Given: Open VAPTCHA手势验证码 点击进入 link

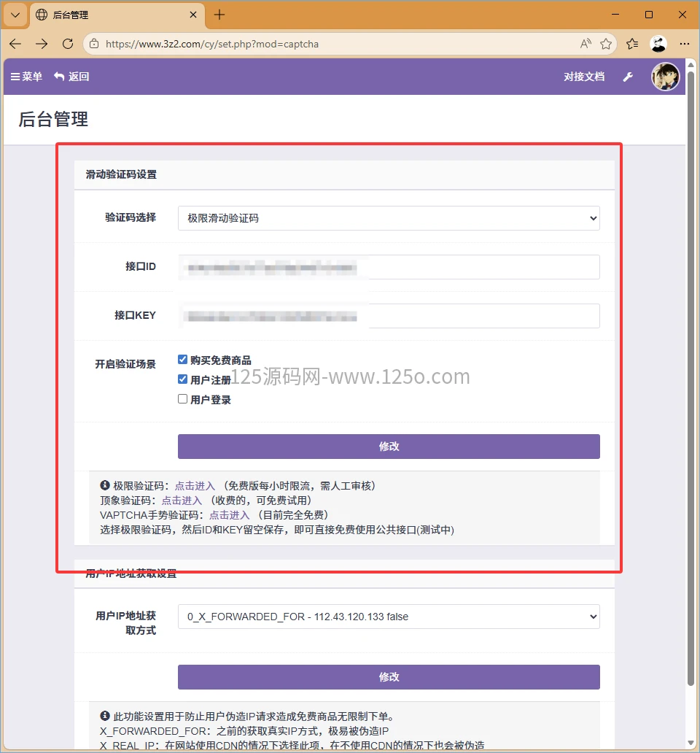Looking at the screenshot, I should (x=230, y=515).
